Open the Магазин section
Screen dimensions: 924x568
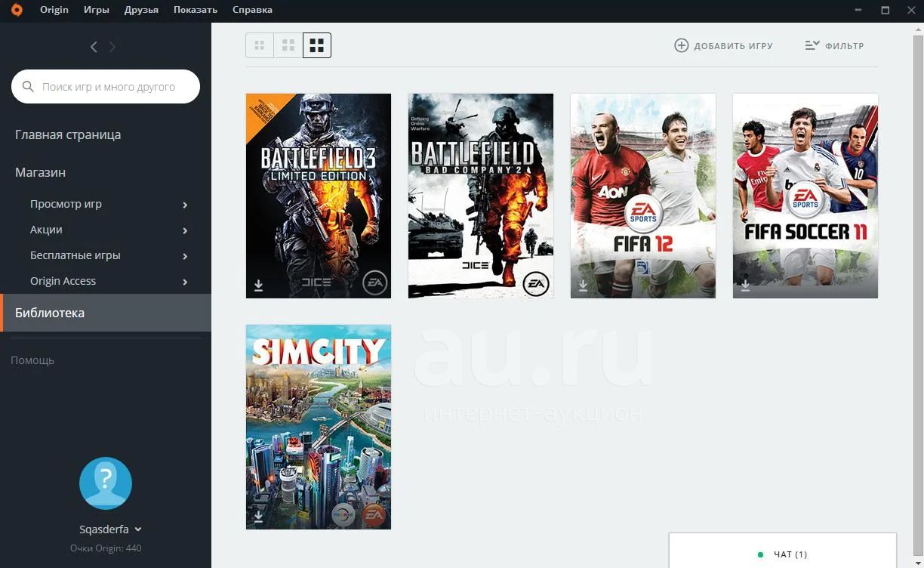click(40, 172)
